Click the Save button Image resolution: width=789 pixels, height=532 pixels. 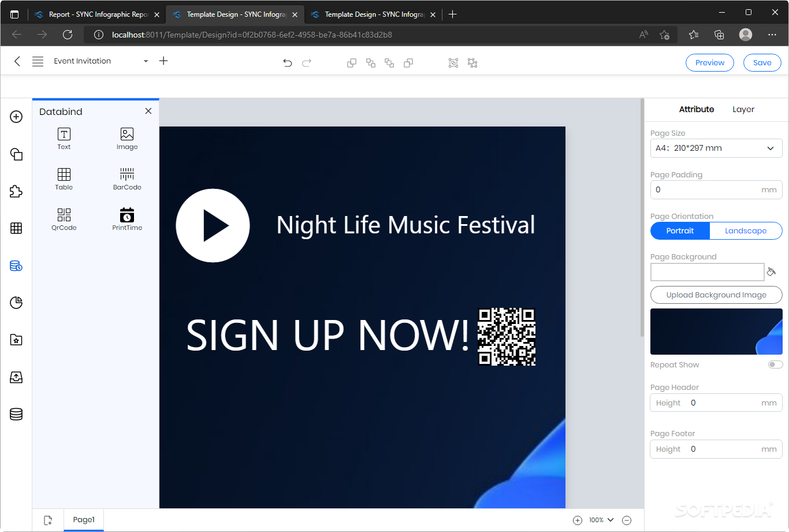(x=762, y=62)
